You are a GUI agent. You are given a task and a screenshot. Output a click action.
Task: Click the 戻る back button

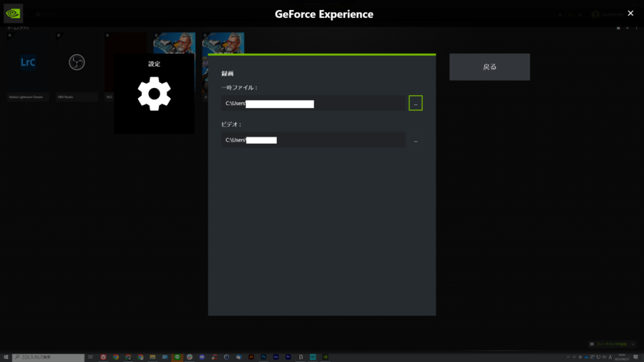click(489, 67)
